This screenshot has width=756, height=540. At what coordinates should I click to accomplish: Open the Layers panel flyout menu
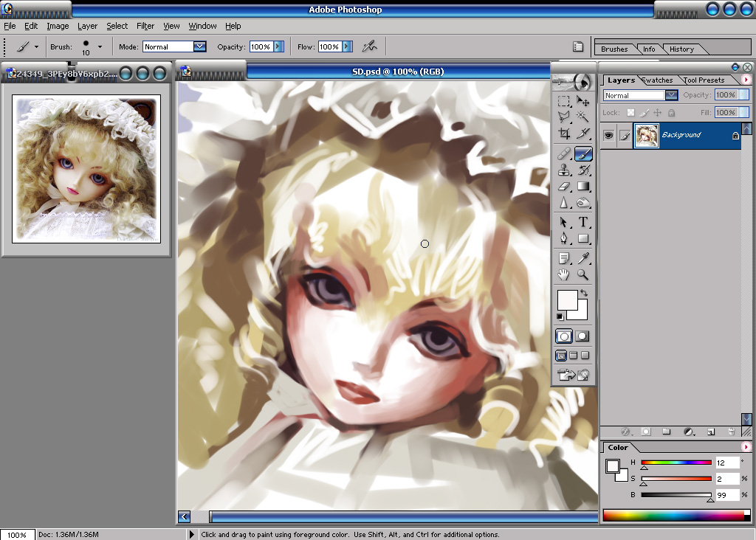click(746, 80)
